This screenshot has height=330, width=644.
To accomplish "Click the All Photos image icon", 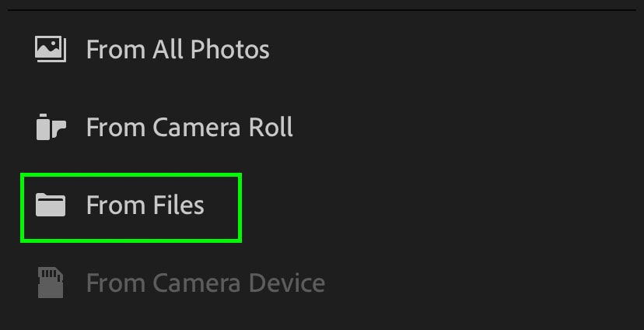I will point(51,49).
